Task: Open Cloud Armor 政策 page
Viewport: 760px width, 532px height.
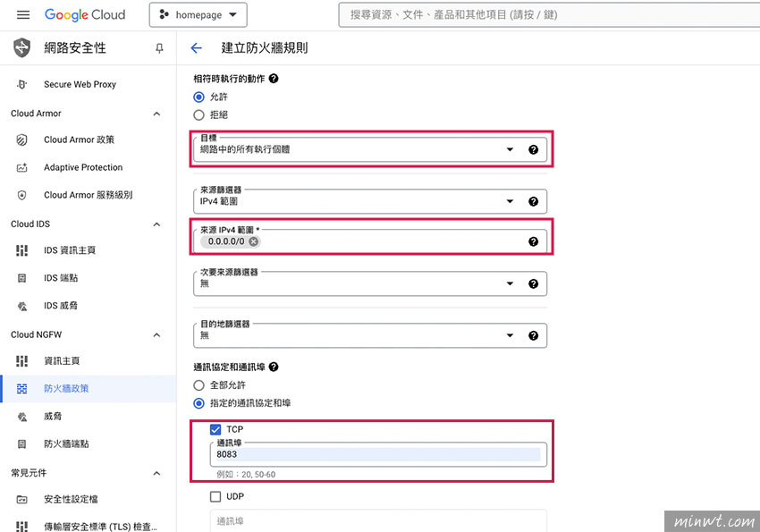Action: pos(79,140)
